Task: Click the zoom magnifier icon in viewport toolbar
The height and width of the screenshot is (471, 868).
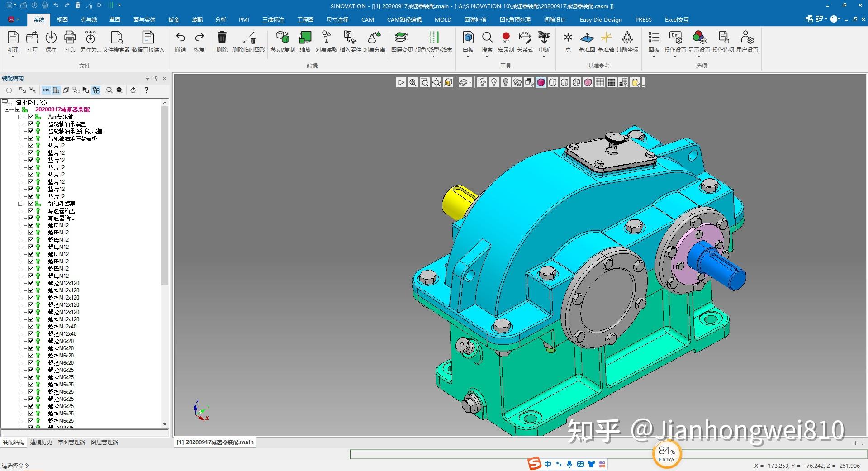Action: click(413, 82)
